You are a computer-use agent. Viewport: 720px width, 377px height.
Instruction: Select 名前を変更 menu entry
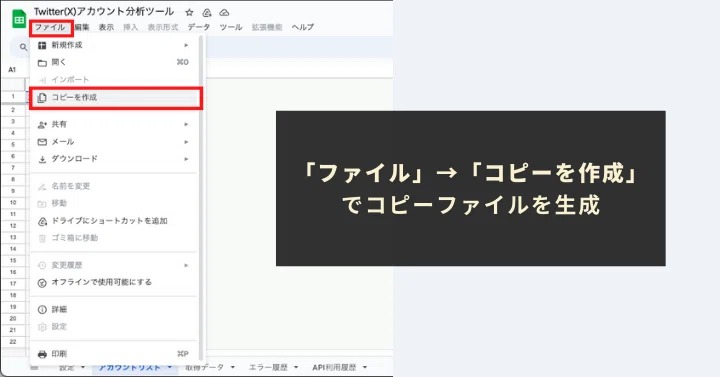coord(113,186)
